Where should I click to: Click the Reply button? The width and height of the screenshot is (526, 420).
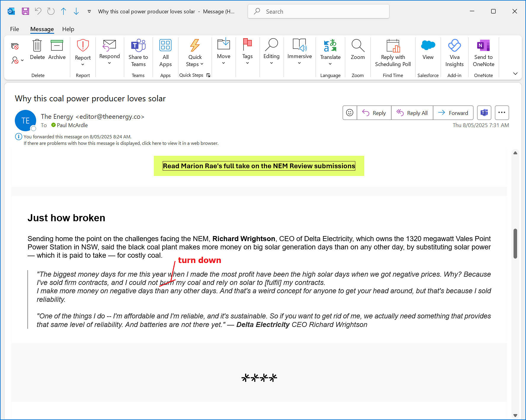[x=374, y=113]
